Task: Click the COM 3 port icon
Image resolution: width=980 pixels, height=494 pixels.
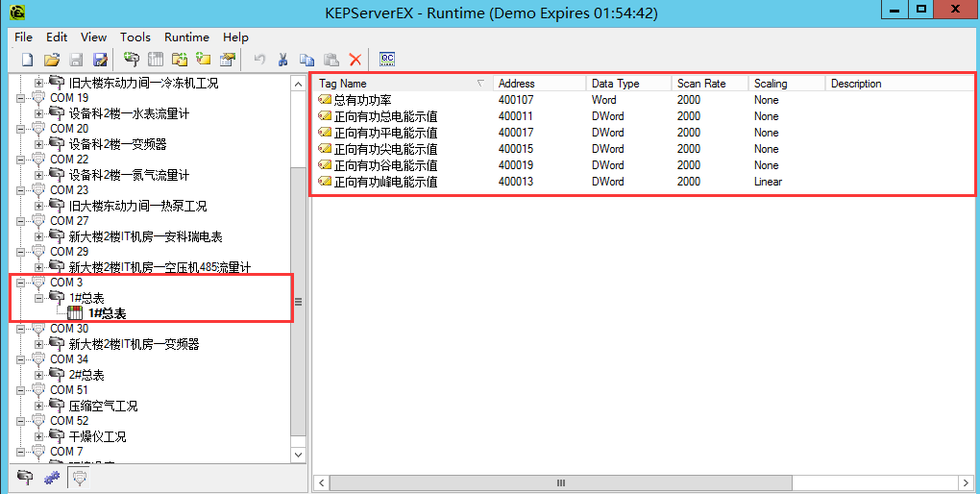Action: coord(38,283)
